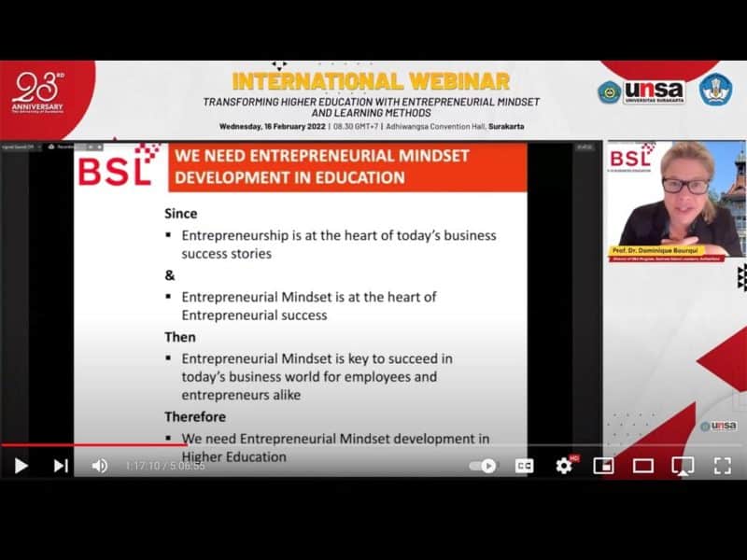The height and width of the screenshot is (560, 747).
Task: Toggle the autoplay switch
Action: click(x=484, y=466)
